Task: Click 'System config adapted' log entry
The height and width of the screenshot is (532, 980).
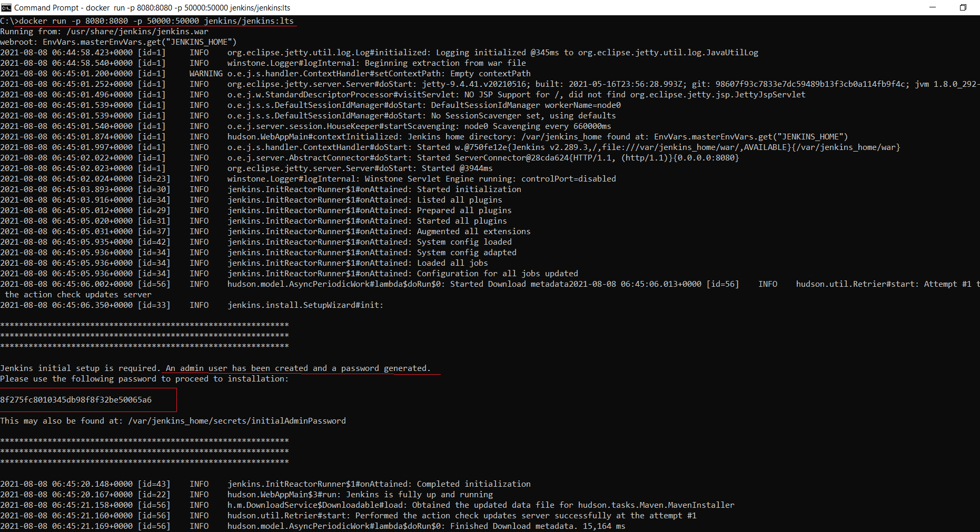Action: coord(467,253)
